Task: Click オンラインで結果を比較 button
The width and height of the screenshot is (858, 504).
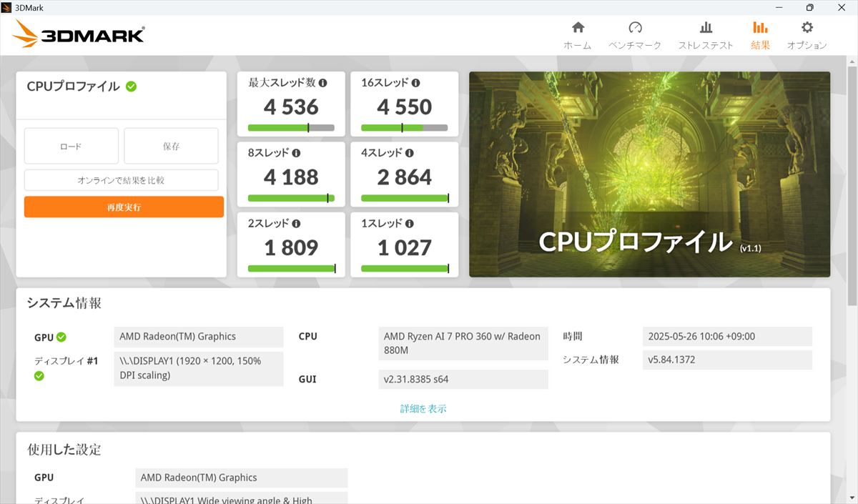Action: pyautogui.click(x=121, y=180)
